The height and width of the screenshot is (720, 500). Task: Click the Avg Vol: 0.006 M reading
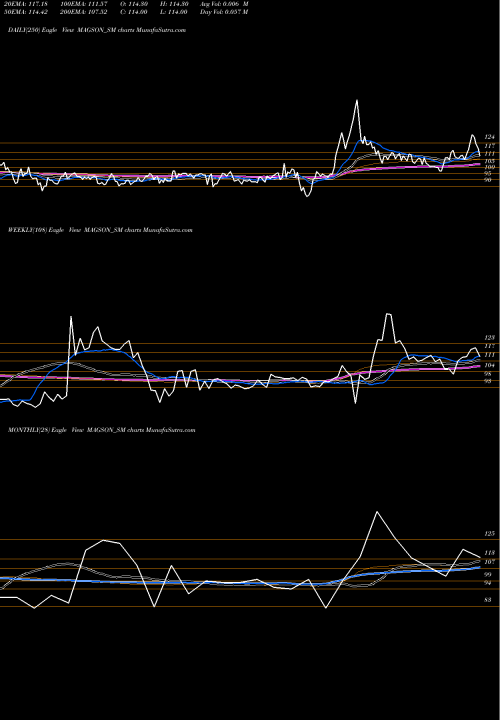coord(224,4)
